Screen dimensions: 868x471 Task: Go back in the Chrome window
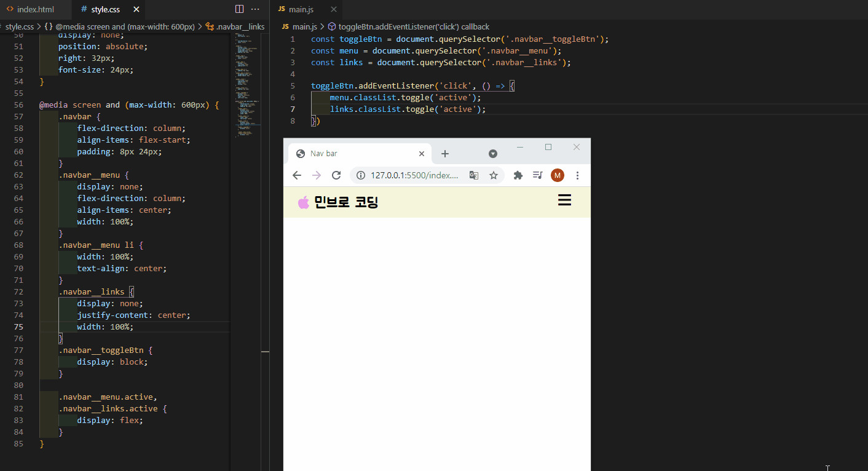(297, 175)
